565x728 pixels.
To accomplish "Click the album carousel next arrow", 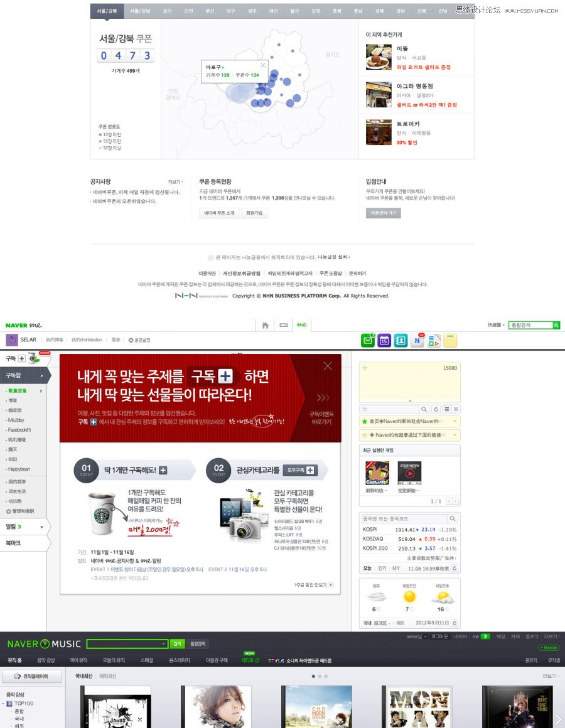I will (x=559, y=720).
